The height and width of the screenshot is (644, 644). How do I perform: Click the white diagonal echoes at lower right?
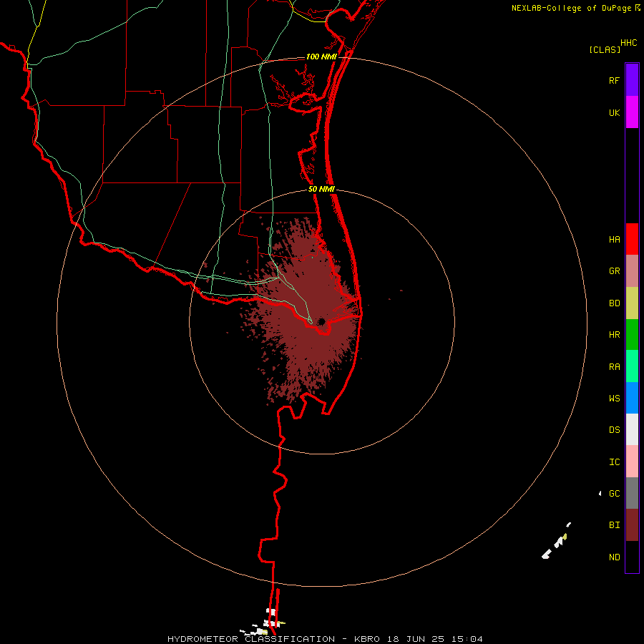click(557, 542)
